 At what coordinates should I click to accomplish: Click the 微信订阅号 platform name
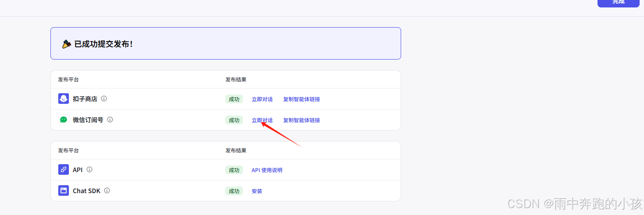(88, 120)
